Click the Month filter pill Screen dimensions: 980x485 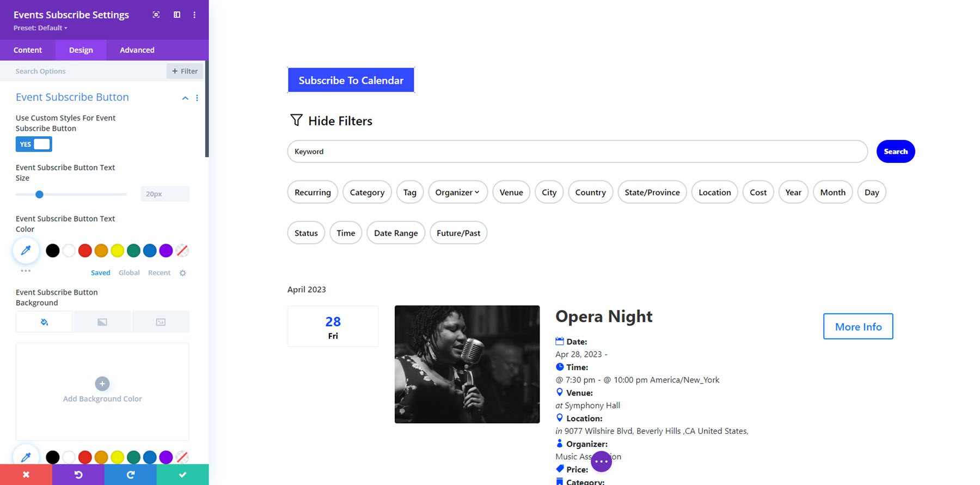832,192
